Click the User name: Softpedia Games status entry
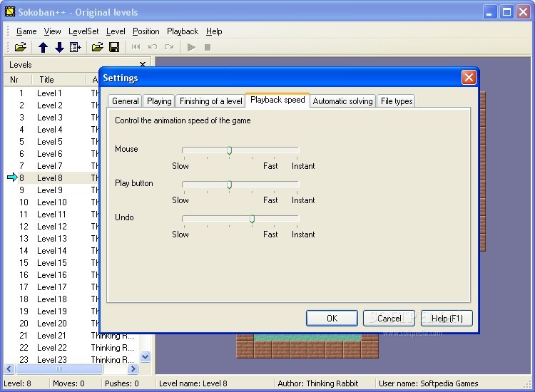 (429, 383)
